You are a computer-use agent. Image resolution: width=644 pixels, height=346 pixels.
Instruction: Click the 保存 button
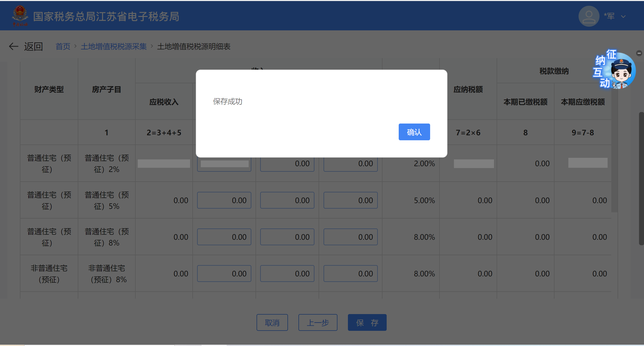pyautogui.click(x=367, y=322)
